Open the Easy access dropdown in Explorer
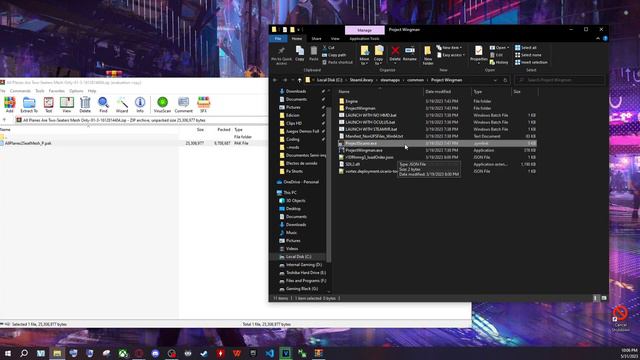 click(x=451, y=55)
